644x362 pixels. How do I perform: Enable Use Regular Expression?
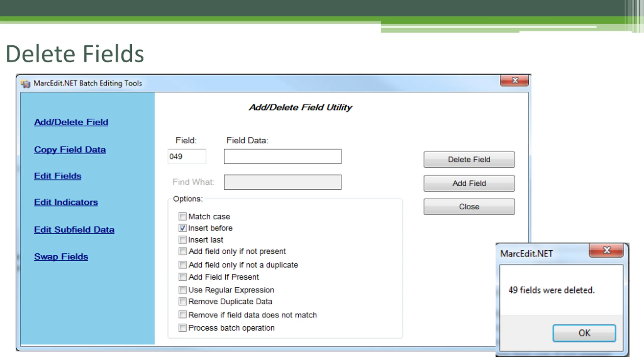point(183,290)
